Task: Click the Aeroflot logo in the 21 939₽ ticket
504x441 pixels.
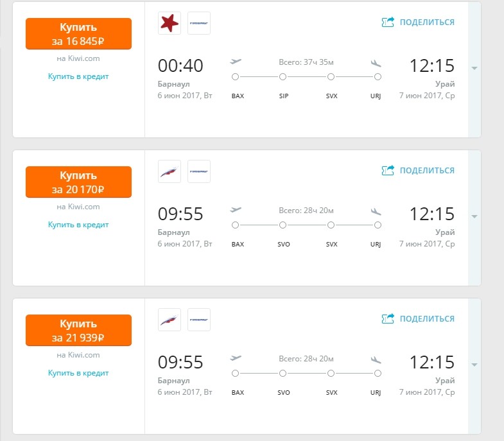Action: tap(169, 320)
